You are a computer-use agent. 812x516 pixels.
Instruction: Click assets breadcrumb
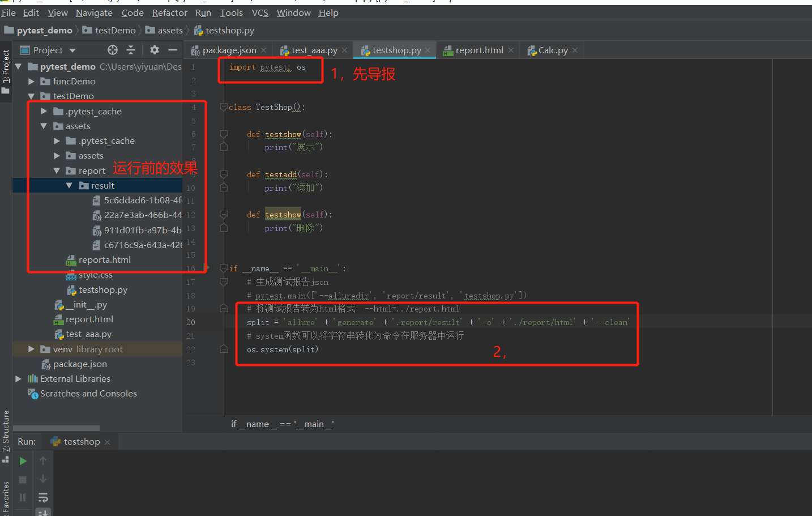(164, 30)
